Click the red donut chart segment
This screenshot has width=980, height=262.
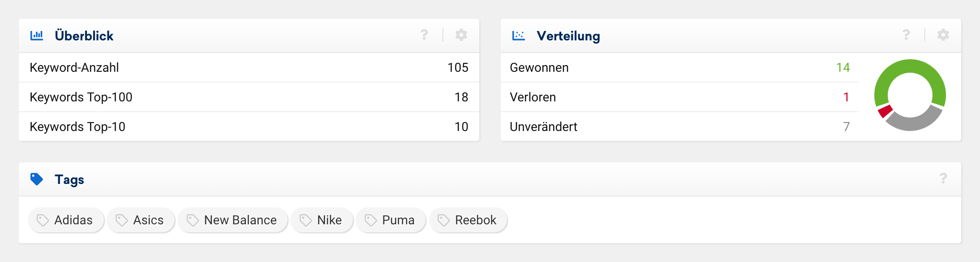point(885,111)
